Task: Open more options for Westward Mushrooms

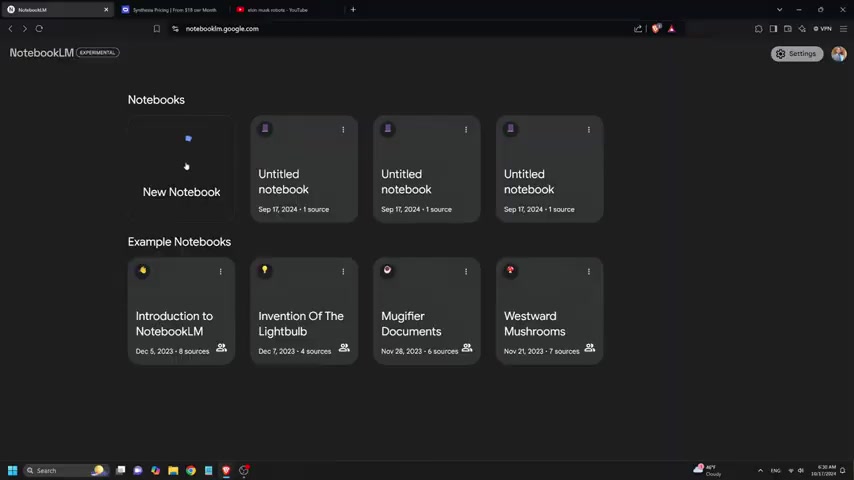Action: tap(589, 271)
